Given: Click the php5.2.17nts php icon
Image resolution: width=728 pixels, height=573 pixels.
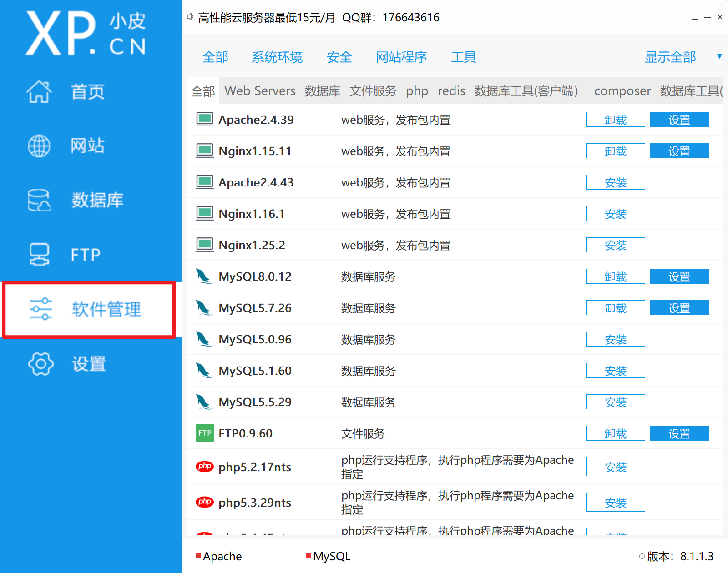Looking at the screenshot, I should click(205, 466).
